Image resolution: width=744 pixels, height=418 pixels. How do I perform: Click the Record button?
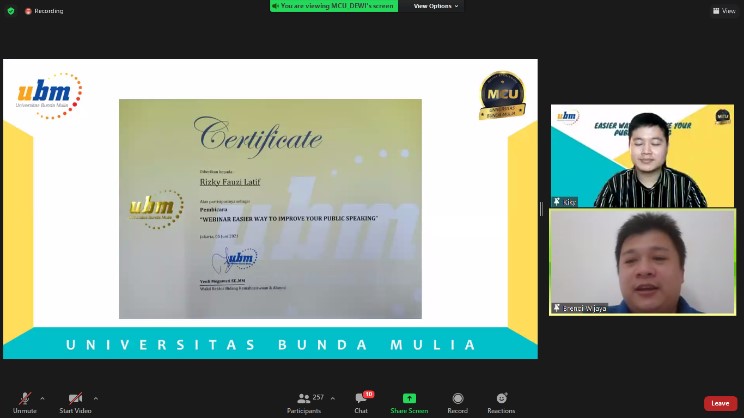point(457,403)
